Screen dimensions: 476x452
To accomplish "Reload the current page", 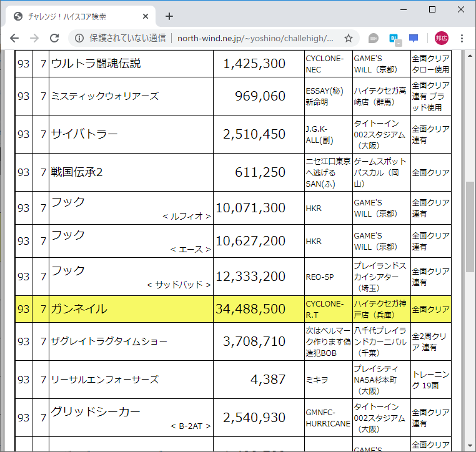I will point(54,38).
